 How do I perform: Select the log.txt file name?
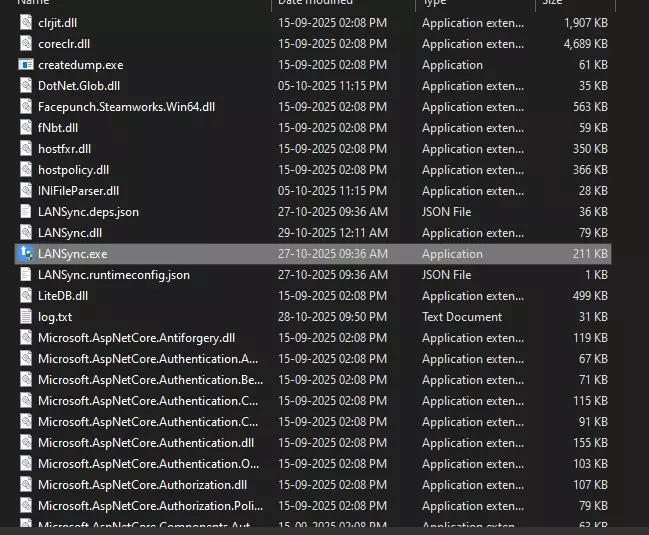pos(55,317)
